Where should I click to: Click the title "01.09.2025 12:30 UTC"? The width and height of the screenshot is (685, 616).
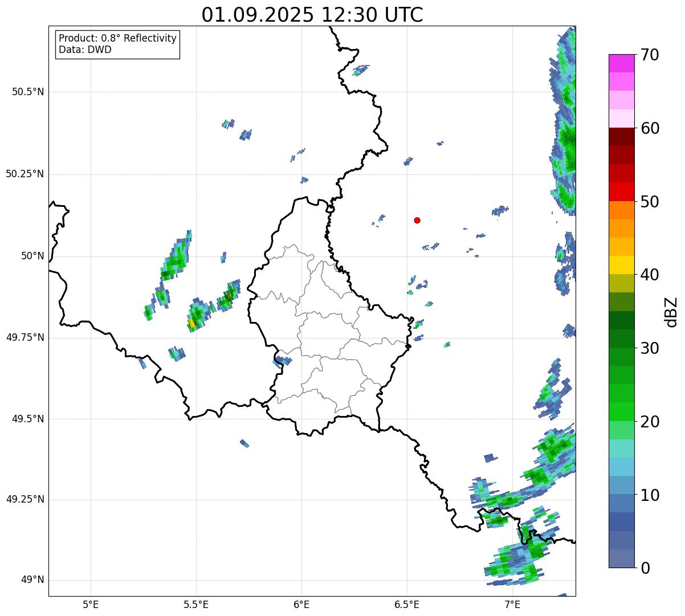coord(312,15)
